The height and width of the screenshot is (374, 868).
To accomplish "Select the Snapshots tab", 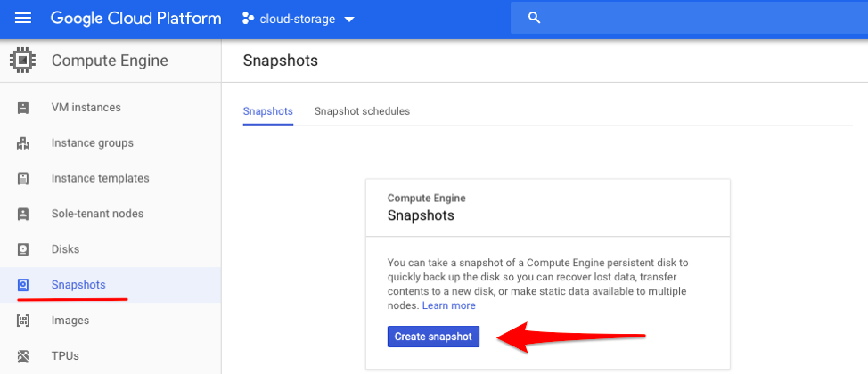I will pos(267,111).
